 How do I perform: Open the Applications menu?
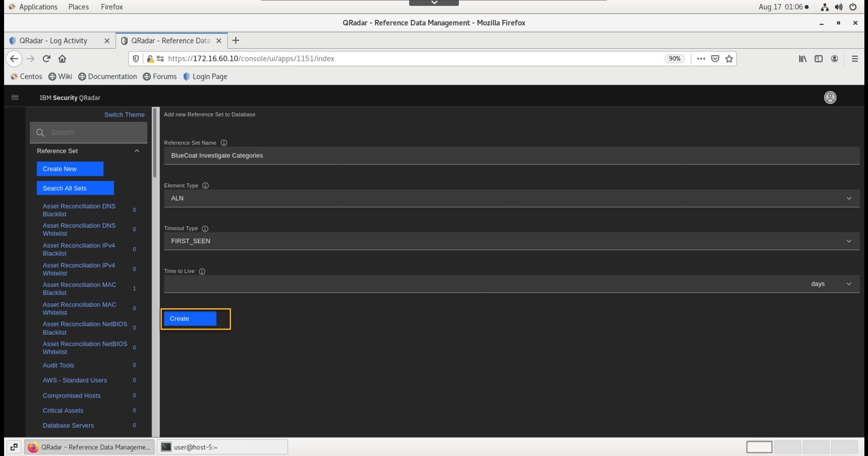click(33, 7)
